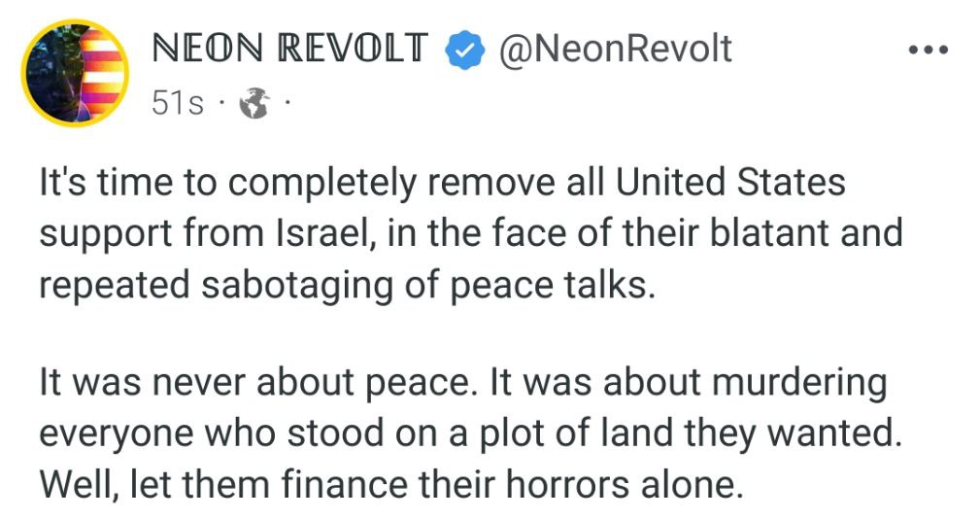Screen dimensions: 980x519
Task: Click the blue verified checkmark badge
Action: [x=463, y=51]
